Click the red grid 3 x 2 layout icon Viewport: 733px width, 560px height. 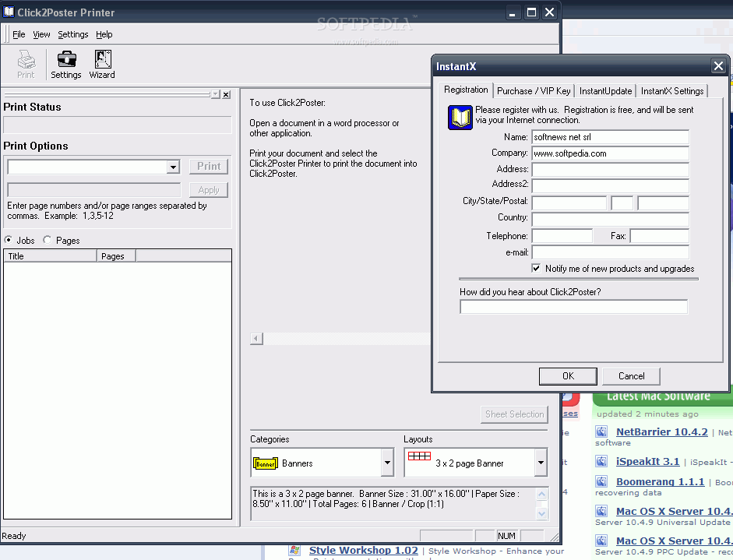419,456
